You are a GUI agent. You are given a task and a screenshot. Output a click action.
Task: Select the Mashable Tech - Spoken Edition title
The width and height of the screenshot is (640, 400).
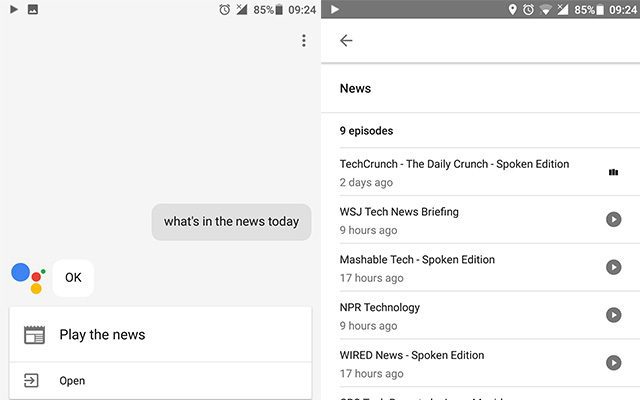pyautogui.click(x=417, y=260)
